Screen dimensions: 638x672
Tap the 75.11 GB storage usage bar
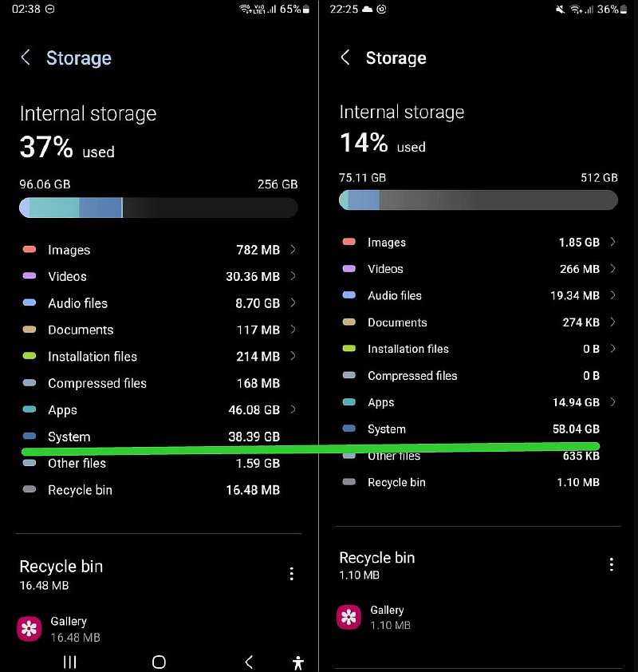(x=478, y=200)
